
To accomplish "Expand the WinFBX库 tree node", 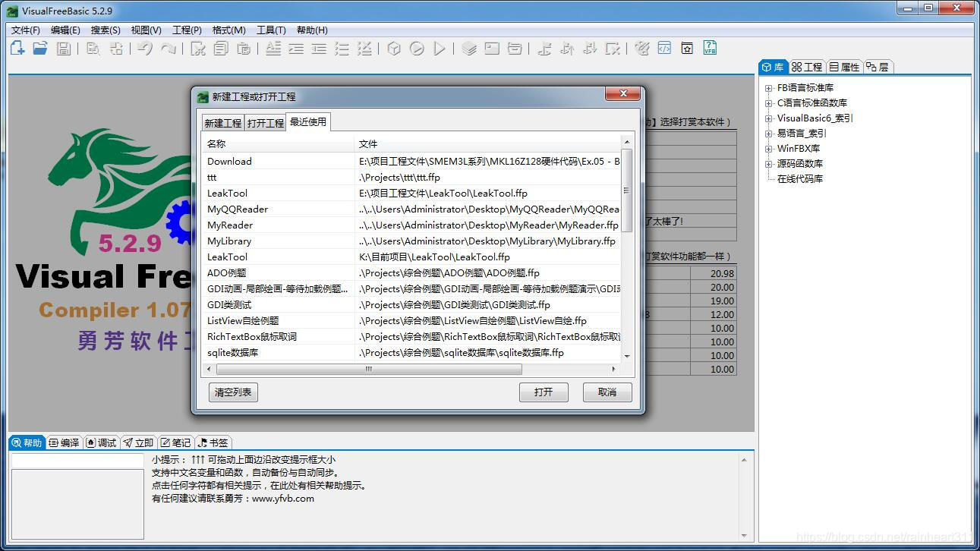I will [x=769, y=148].
